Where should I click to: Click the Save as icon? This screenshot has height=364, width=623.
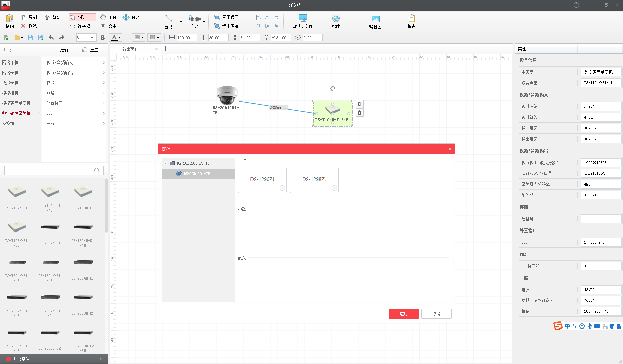pos(41,38)
